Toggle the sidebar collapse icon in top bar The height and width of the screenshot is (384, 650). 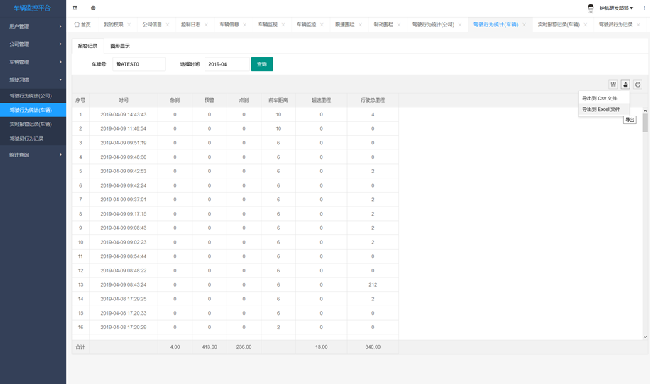tap(75, 8)
